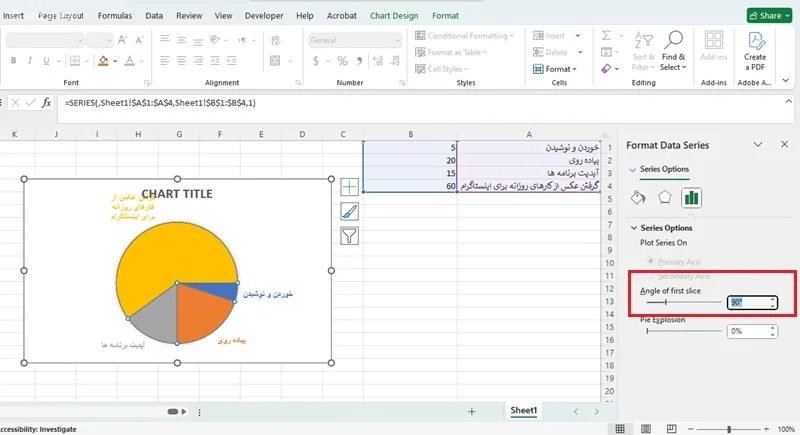Image resolution: width=800 pixels, height=435 pixels.
Task: Toggle italic formatting in Font group
Action: point(28,61)
